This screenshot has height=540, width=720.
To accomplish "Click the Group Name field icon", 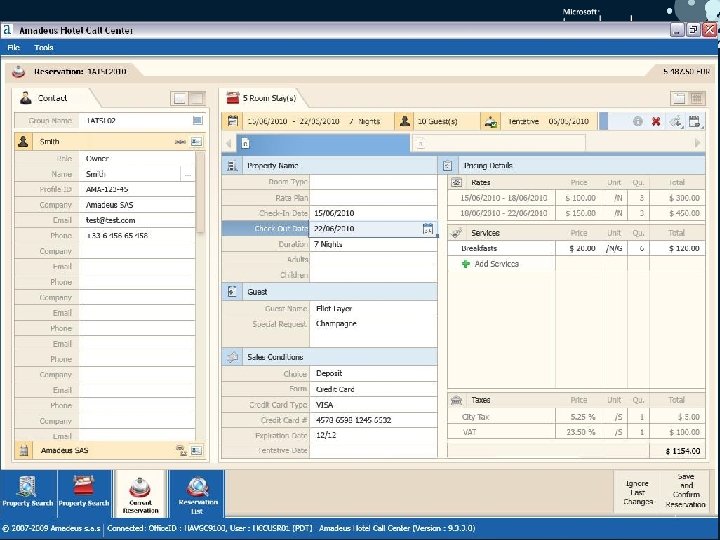I will click(197, 120).
